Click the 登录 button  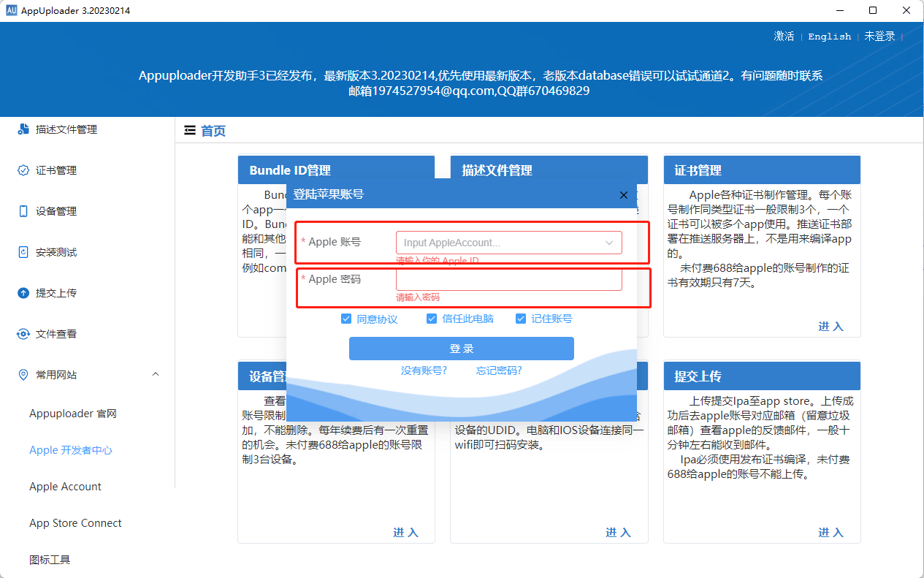[461, 349]
